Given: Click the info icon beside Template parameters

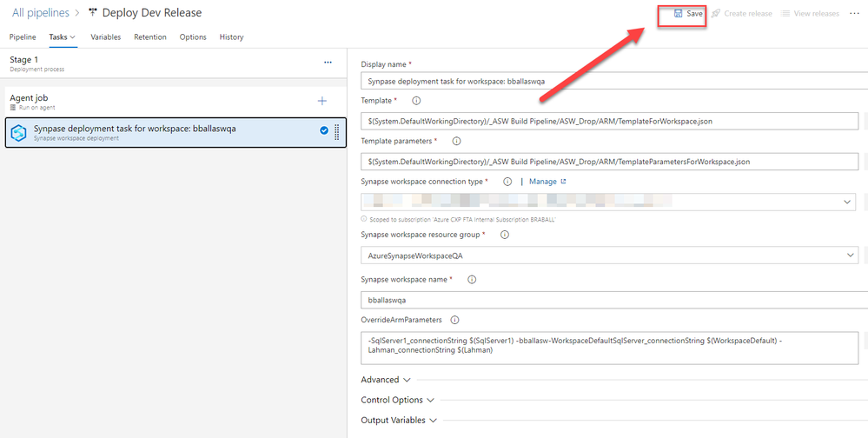Looking at the screenshot, I should [x=457, y=141].
